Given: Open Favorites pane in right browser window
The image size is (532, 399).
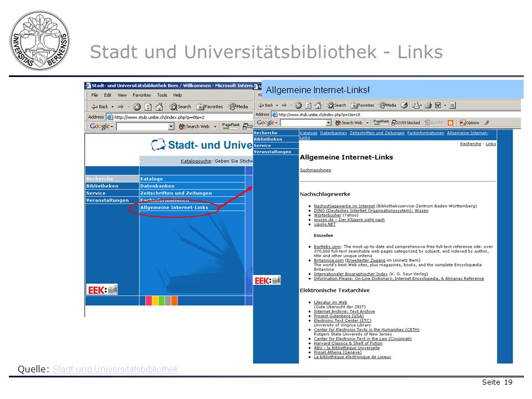Looking at the screenshot, I should click(x=362, y=105).
